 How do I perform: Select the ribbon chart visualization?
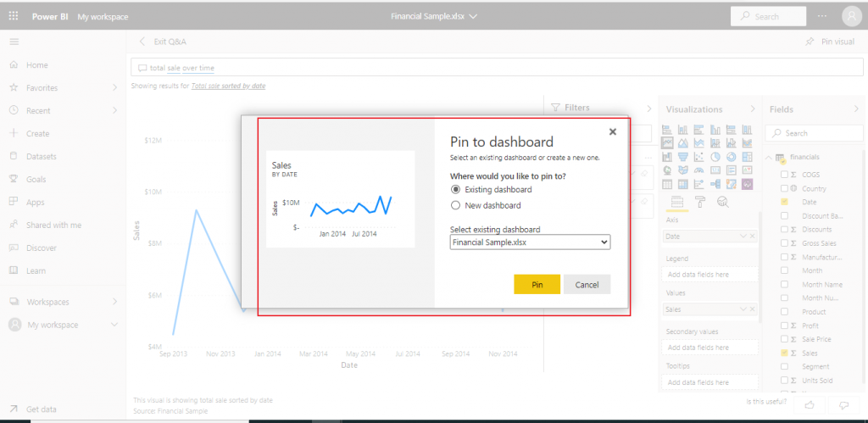click(748, 143)
